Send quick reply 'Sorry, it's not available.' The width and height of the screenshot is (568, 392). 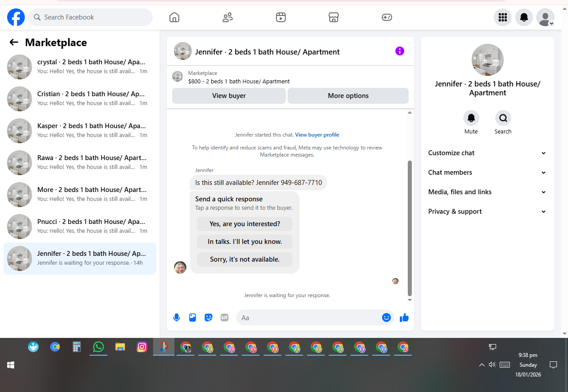(x=245, y=259)
